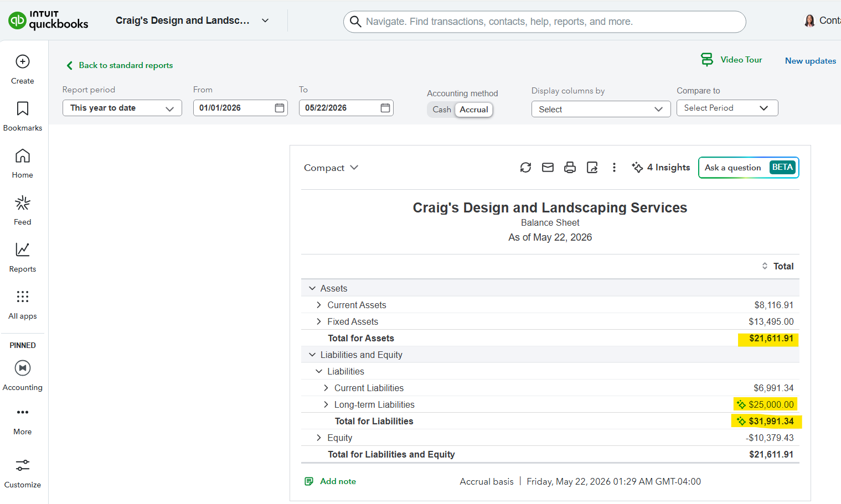Expand Long-term Liabilities row
841x504 pixels.
pyautogui.click(x=326, y=404)
